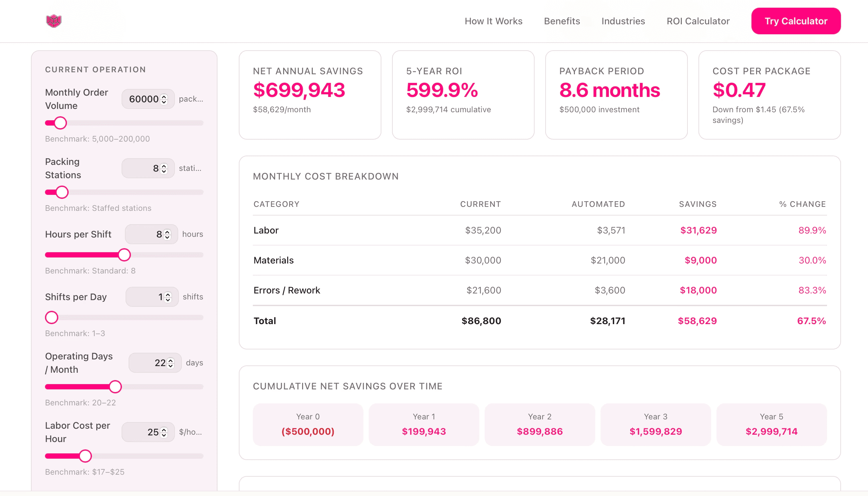868x496 pixels.
Task: Click the Shifts per Day slider handle
Action: pyautogui.click(x=52, y=317)
